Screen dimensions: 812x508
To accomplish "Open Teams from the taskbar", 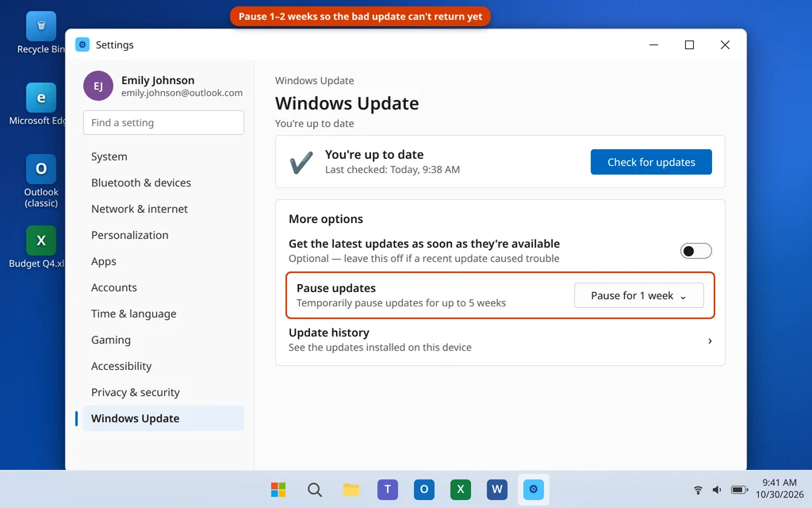I will 387,489.
